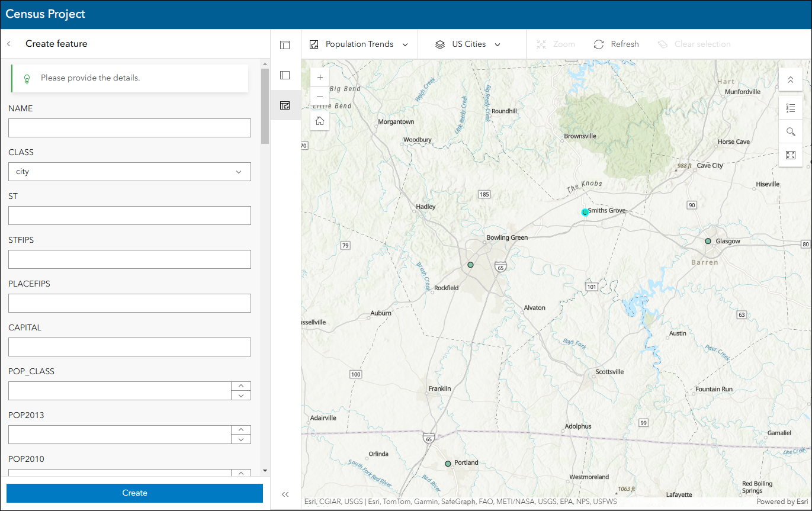Click the Alvaton label on the map

point(535,308)
